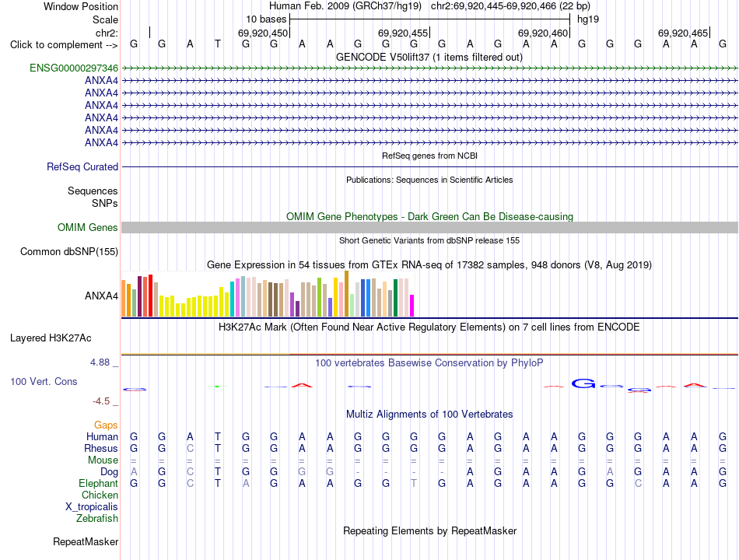Click the chr2:69,920,445-69,920,466 (22 bp) position text
Screen dimensions: 739x560
click(510, 6)
